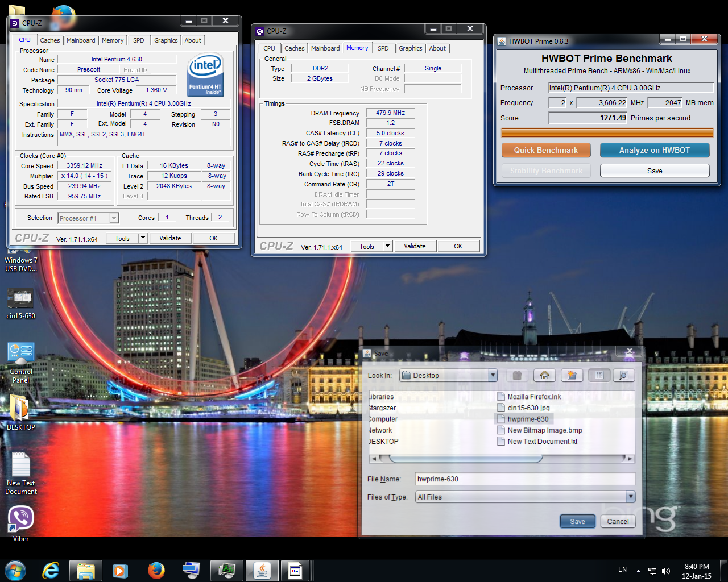Click EN language indicator in taskbar

(622, 569)
